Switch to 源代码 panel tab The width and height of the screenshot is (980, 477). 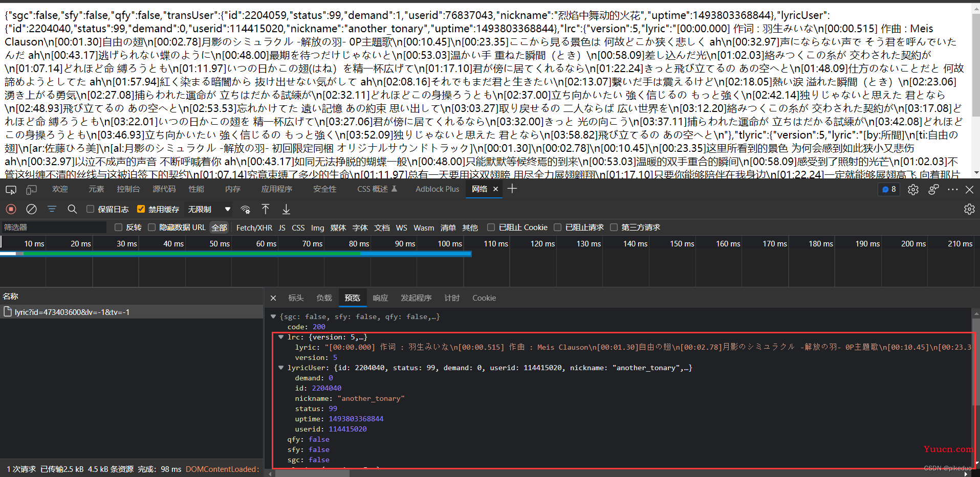tap(164, 189)
